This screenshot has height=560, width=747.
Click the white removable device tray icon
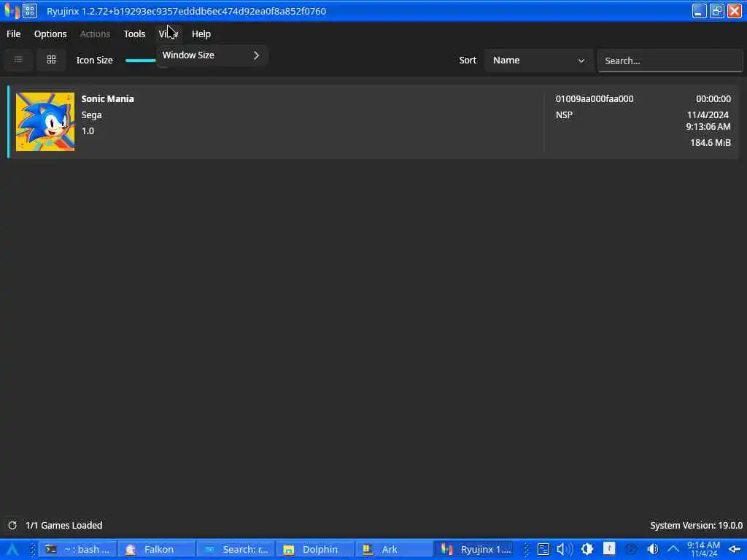tap(609, 549)
